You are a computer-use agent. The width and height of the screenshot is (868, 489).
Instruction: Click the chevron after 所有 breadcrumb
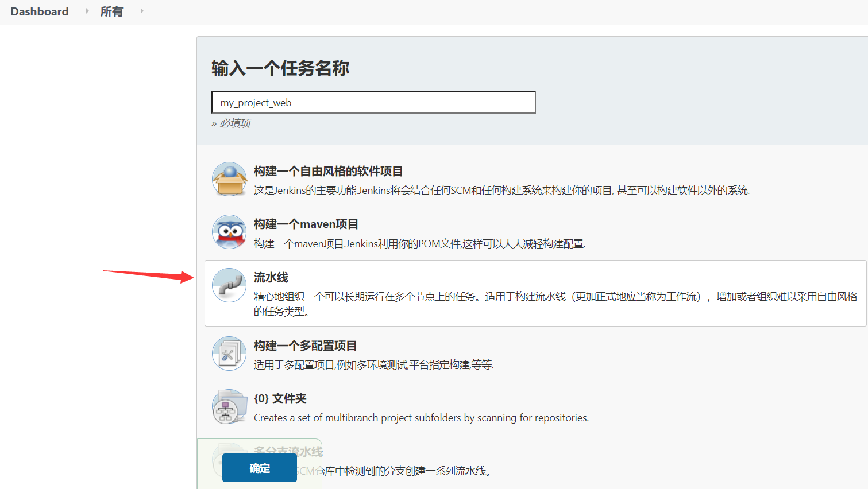point(141,11)
